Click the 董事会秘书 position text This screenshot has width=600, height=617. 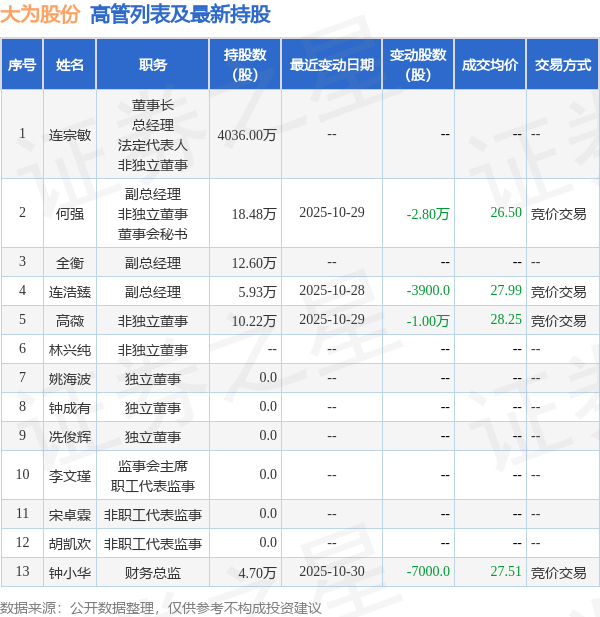point(153,234)
